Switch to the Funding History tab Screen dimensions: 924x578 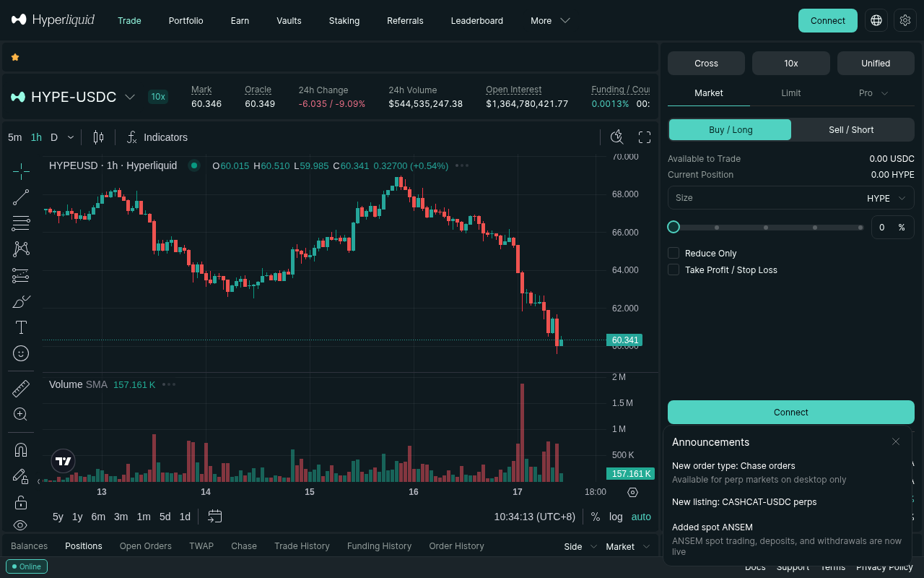379,546
